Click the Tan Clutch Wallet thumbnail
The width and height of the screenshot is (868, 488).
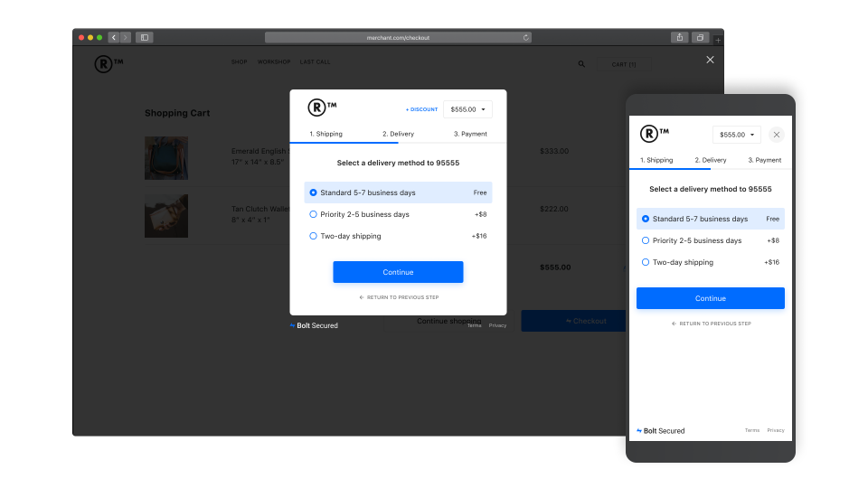[166, 216]
